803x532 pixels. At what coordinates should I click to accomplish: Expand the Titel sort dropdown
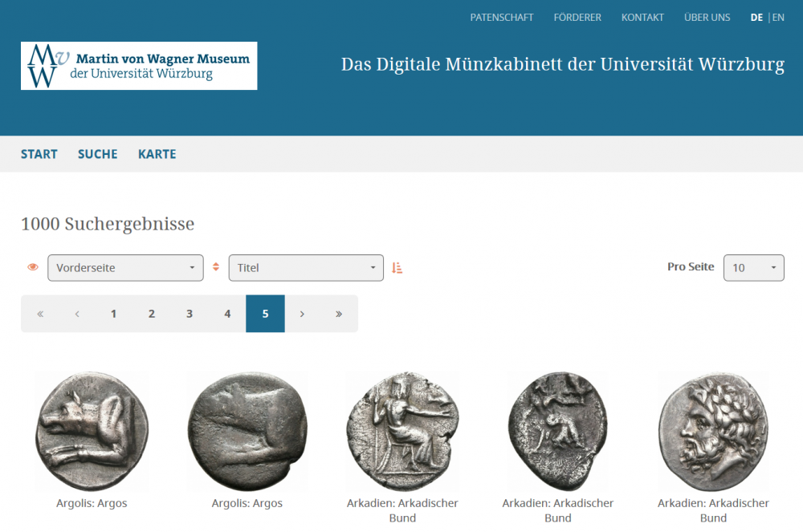306,268
